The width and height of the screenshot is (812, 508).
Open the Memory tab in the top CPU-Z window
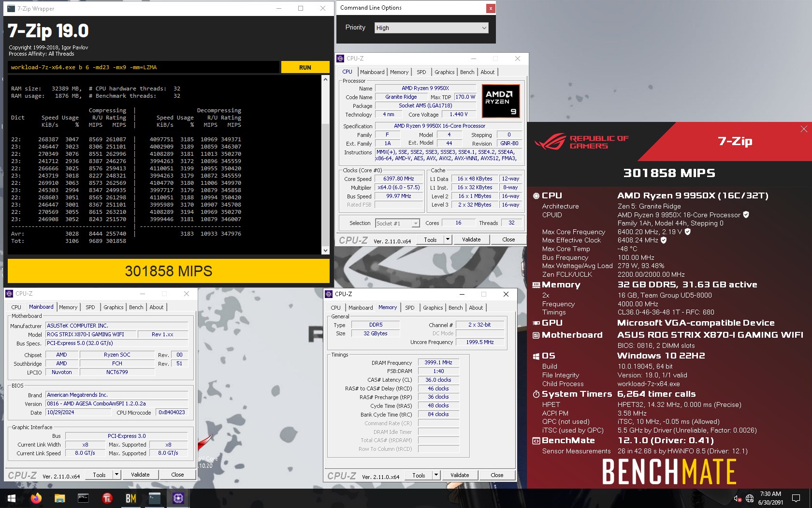[x=399, y=72]
